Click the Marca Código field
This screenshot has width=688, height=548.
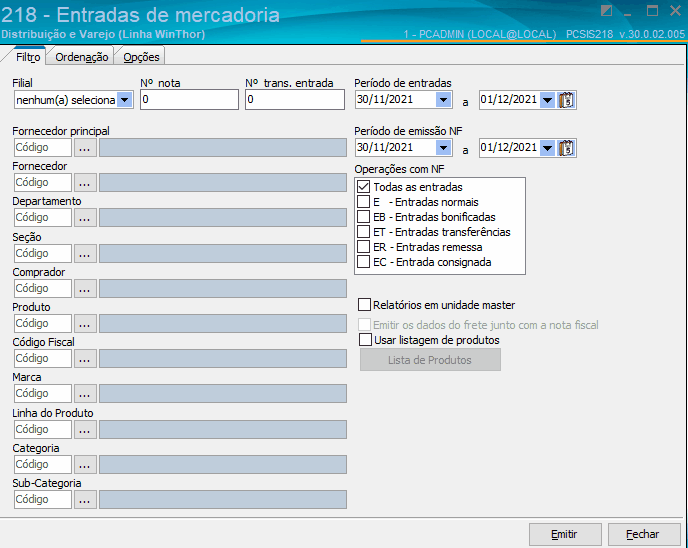43,394
